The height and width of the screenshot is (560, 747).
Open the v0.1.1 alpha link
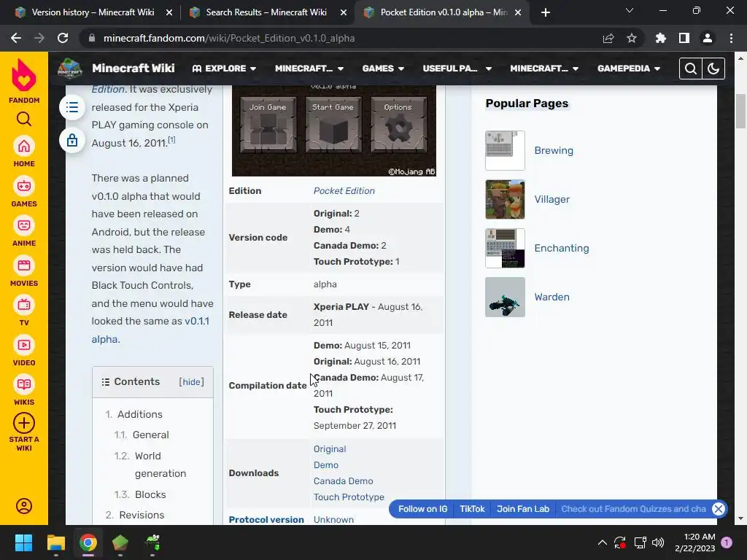[150, 330]
